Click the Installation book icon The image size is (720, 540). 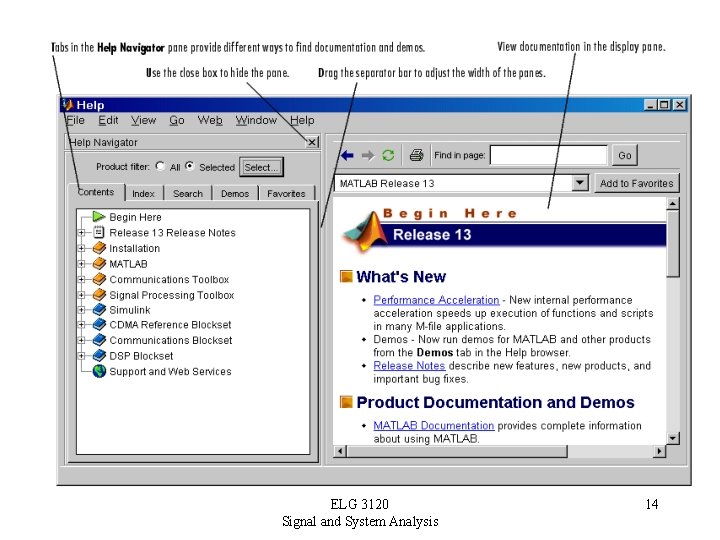[99, 248]
